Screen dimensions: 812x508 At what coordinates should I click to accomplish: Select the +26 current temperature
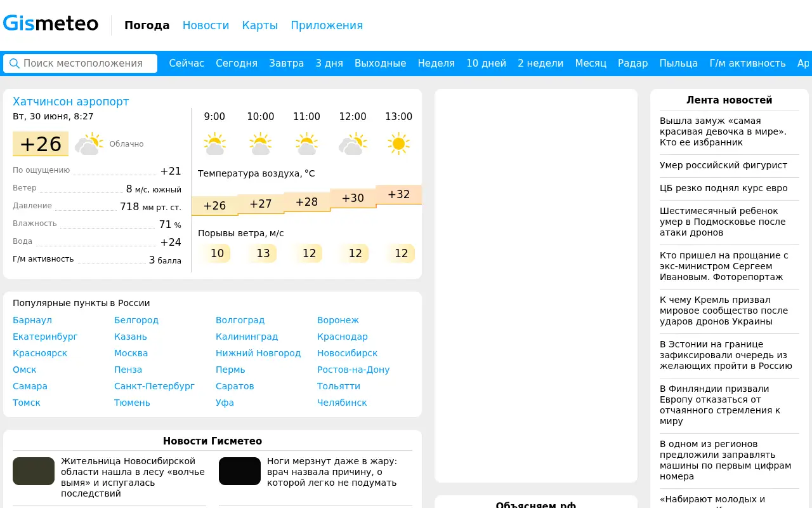tap(41, 144)
